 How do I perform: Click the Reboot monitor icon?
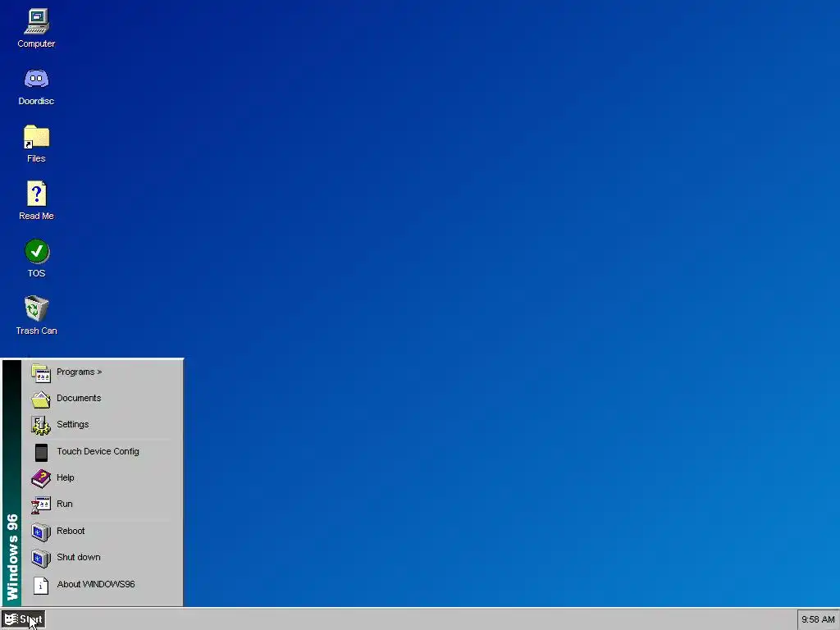(x=41, y=532)
